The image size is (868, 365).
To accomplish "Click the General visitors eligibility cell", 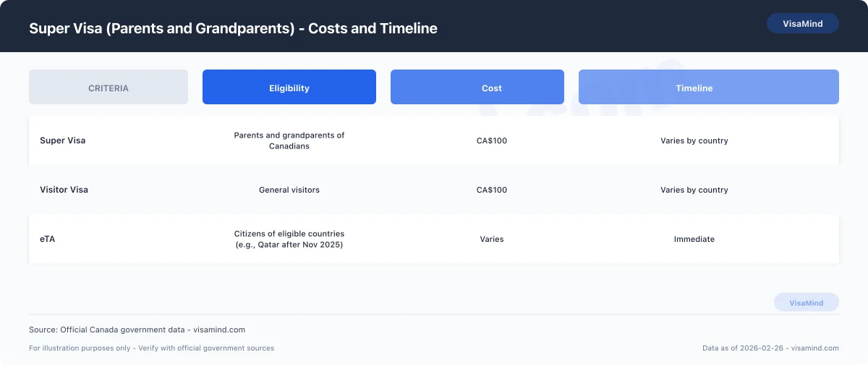I will point(289,190).
